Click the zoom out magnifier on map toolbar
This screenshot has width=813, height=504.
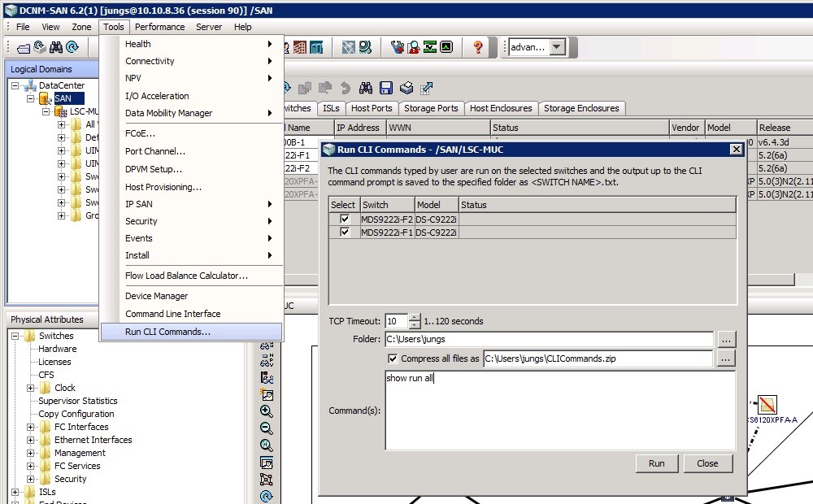(267, 428)
